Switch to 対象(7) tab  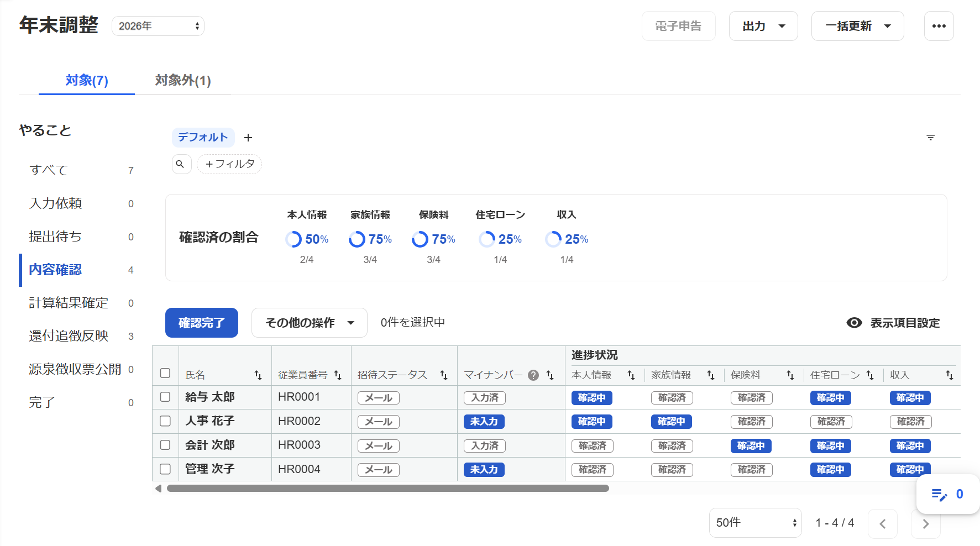pyautogui.click(x=87, y=81)
